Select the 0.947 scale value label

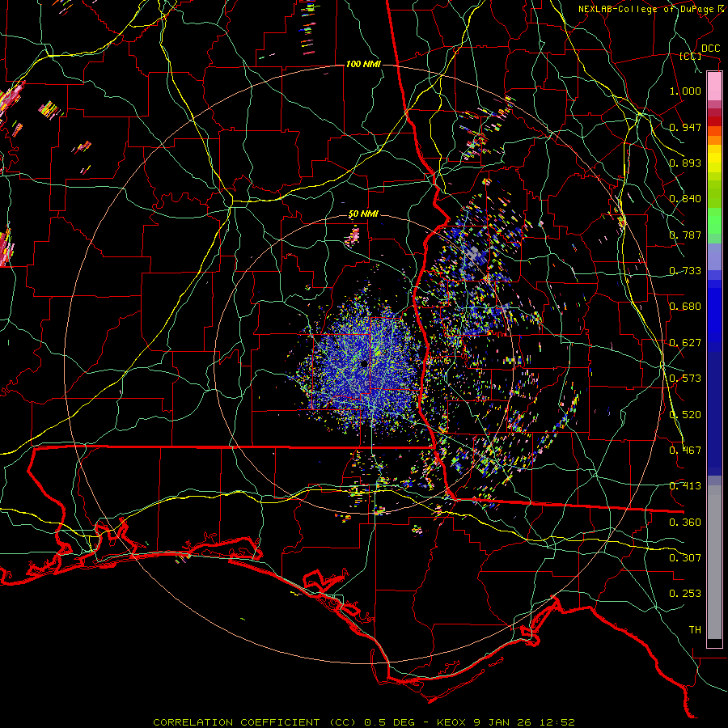685,127
